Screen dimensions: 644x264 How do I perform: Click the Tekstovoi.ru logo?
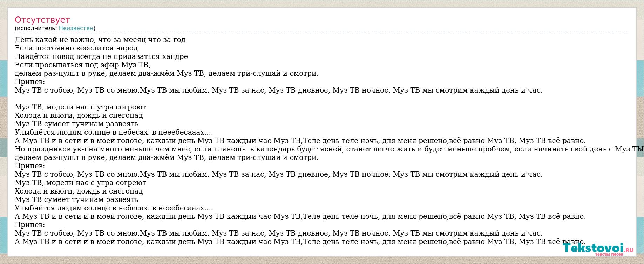point(598,249)
